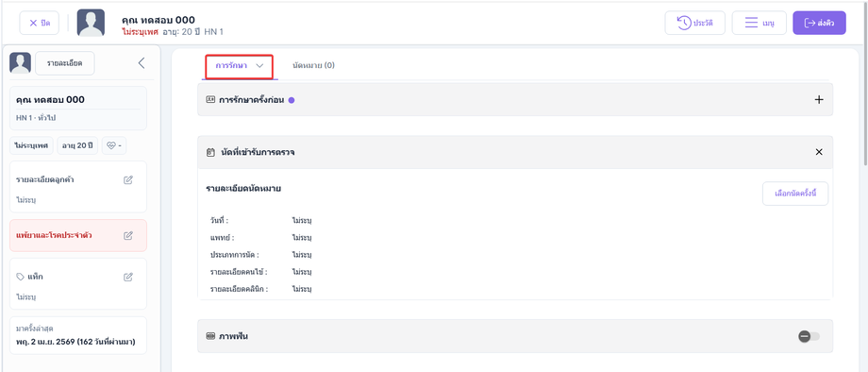Click the heart rate chip

[114, 145]
